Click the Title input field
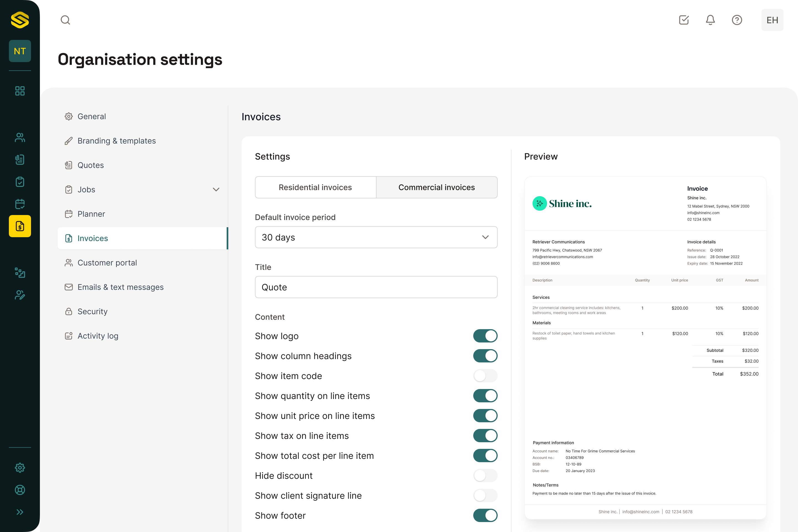The image size is (798, 532). click(x=376, y=287)
